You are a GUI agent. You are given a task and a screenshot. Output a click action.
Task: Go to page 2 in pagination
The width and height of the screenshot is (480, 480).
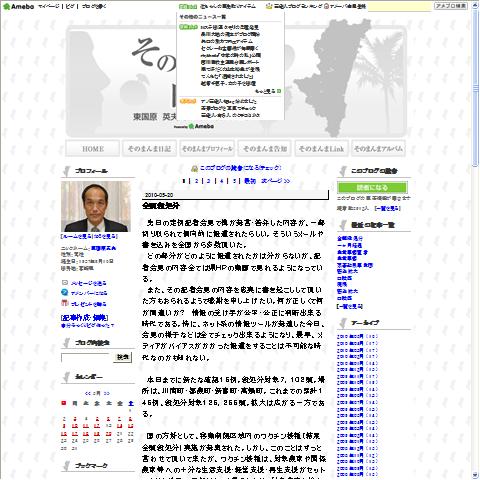(196, 181)
